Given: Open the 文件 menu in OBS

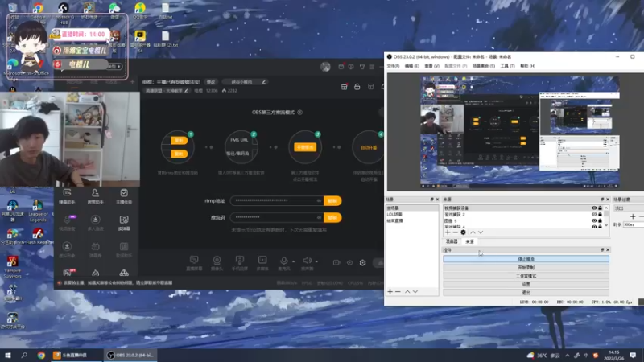Looking at the screenshot, I should tap(393, 66).
